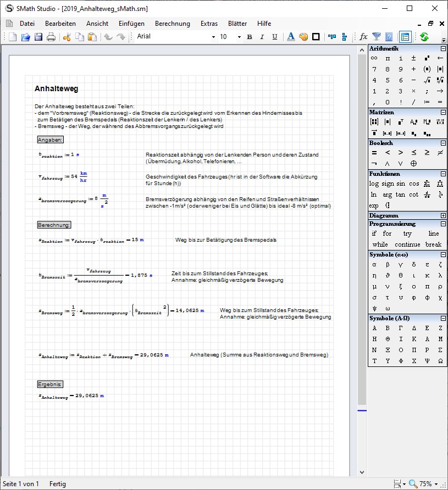
Task: Open the Ansicht menu
Action: (x=97, y=24)
